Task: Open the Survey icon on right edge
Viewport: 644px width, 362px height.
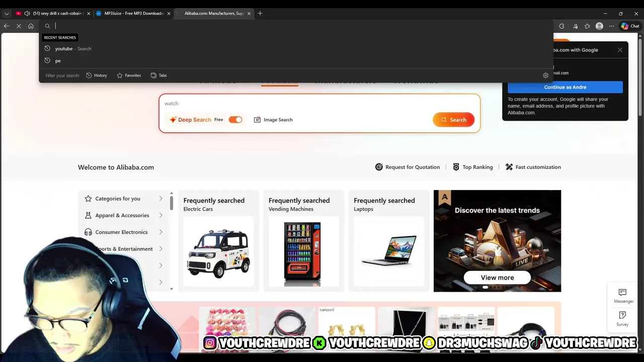Action: coord(622,315)
